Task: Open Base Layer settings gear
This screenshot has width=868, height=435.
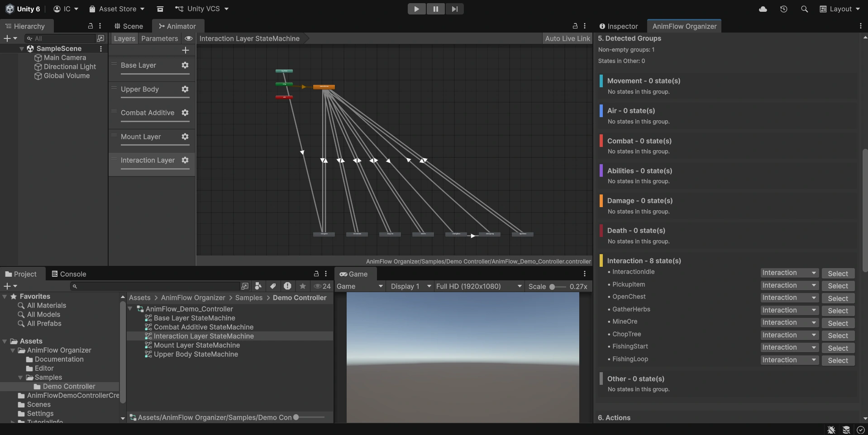Action: (x=185, y=65)
